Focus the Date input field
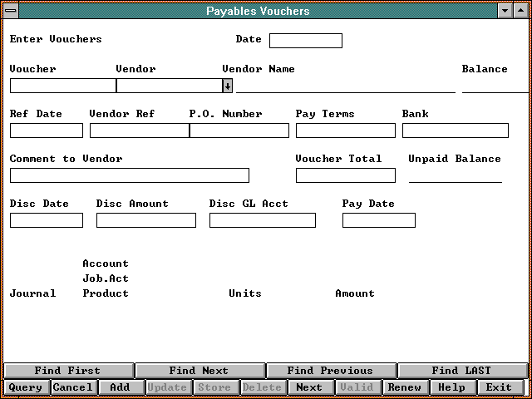 click(x=305, y=41)
